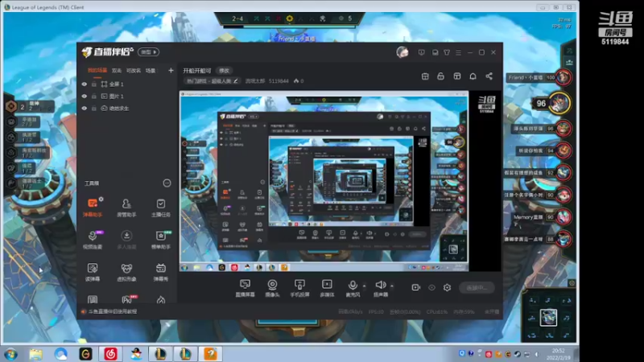
Task: Toggle visibility of 绝地求生 source
Action: [x=85, y=109]
